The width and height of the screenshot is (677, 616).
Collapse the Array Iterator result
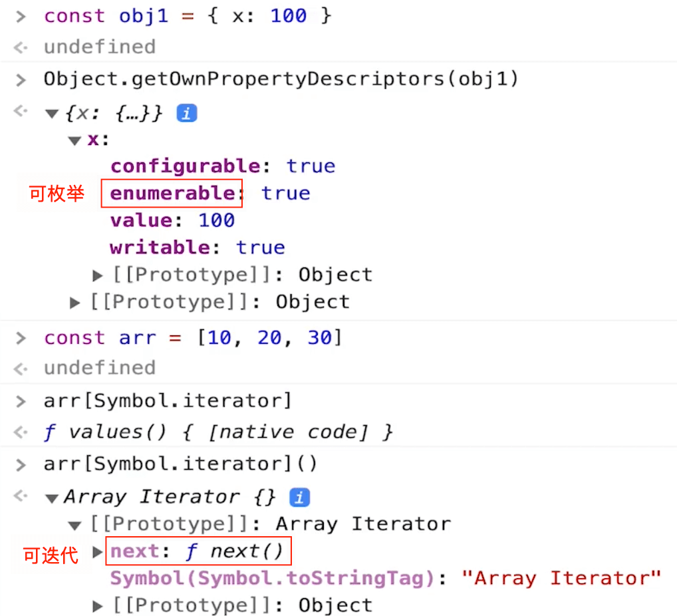[52, 497]
